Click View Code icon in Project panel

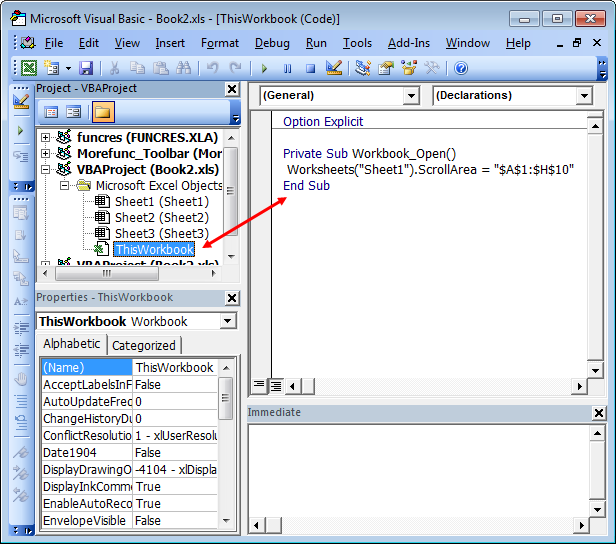click(x=48, y=112)
